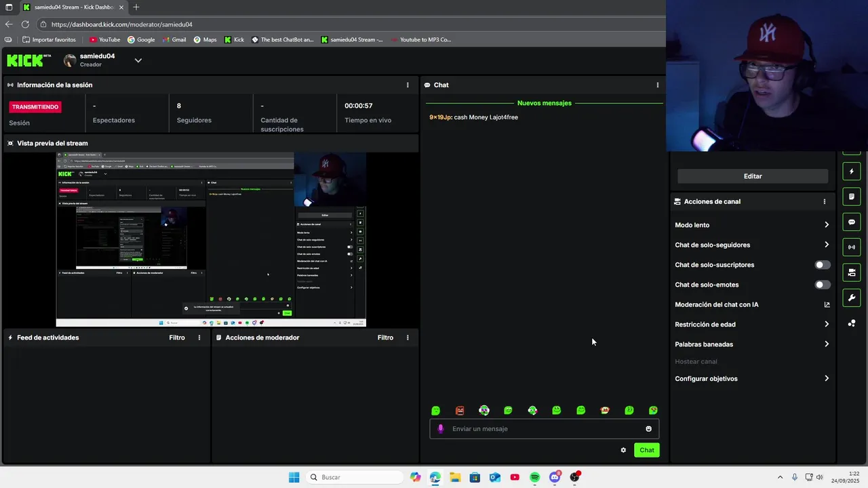Open three-dot menu of Feed de actividades
This screenshot has width=868, height=488.
[x=199, y=338]
